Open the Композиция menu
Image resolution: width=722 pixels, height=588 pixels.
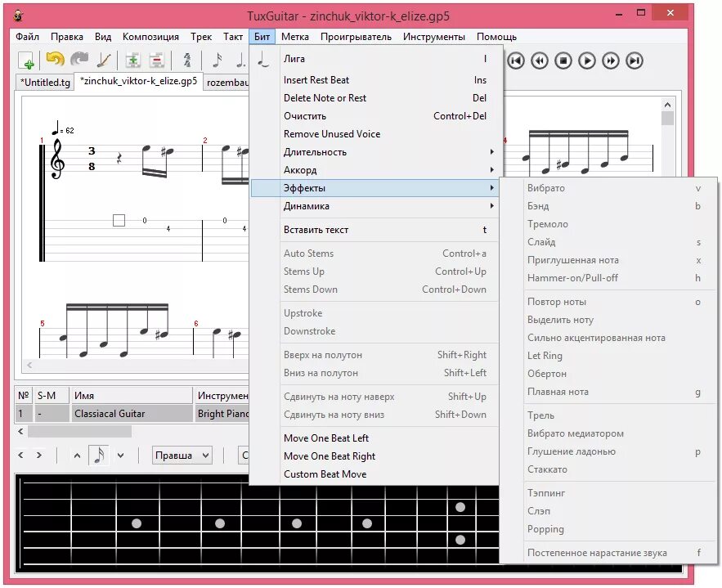click(150, 37)
